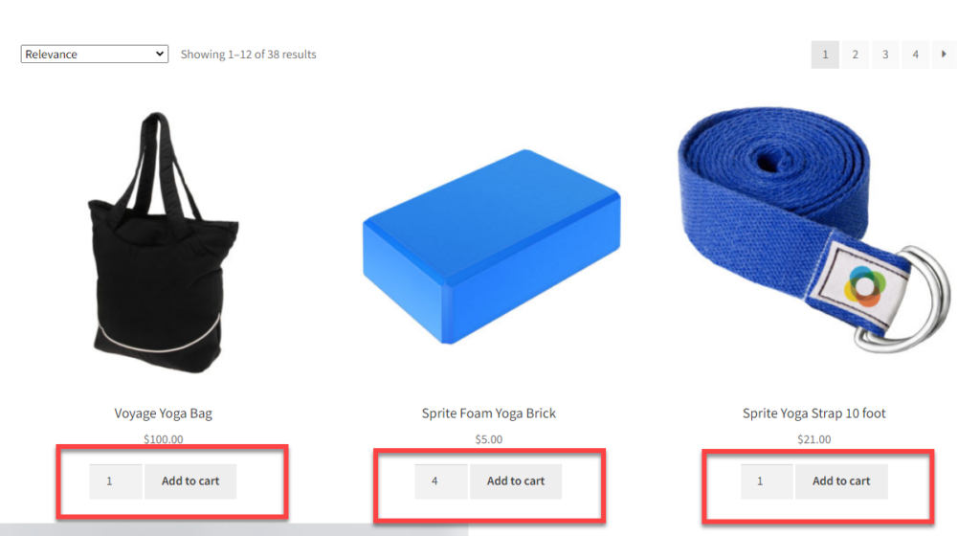Click the $100.00 price of Yoga Bag
Image resolution: width=980 pixels, height=536 pixels.
pyautogui.click(x=163, y=439)
